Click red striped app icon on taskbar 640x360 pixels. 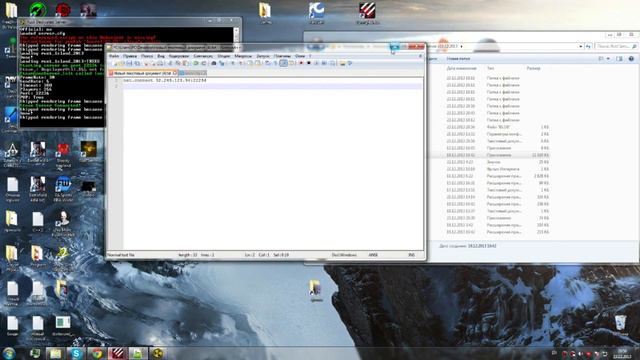coord(117,353)
